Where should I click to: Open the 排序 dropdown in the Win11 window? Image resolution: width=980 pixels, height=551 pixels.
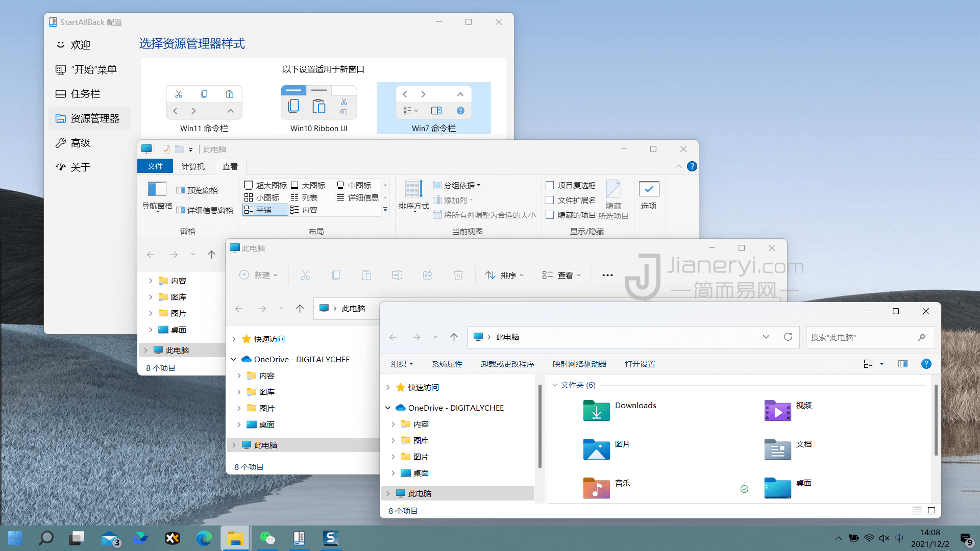[x=504, y=274]
